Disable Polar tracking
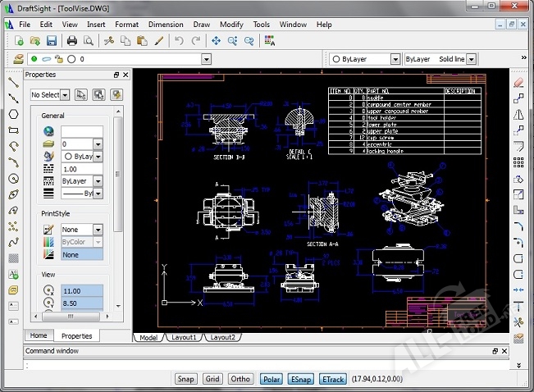Viewport: 534px width, 392px height. [270, 379]
